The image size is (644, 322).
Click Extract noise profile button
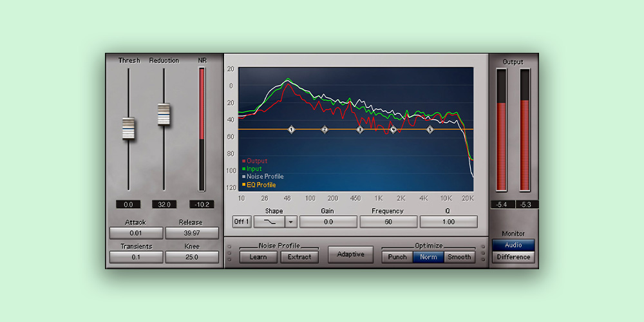pyautogui.click(x=299, y=257)
